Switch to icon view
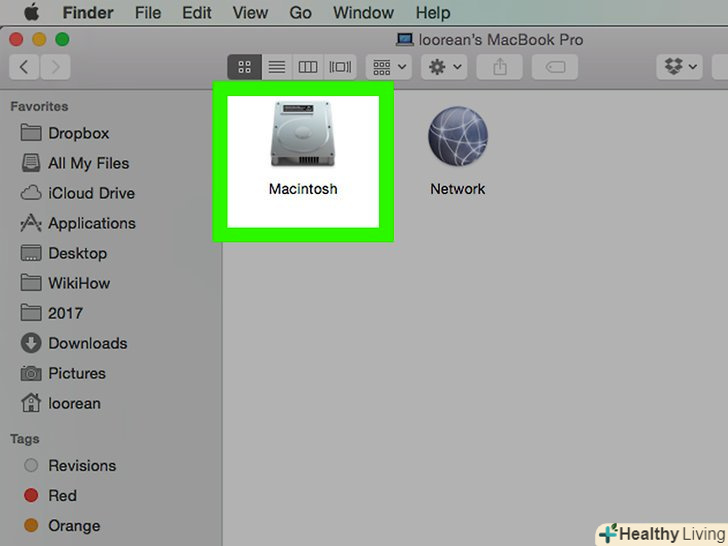The height and width of the screenshot is (546, 728). tap(245, 67)
